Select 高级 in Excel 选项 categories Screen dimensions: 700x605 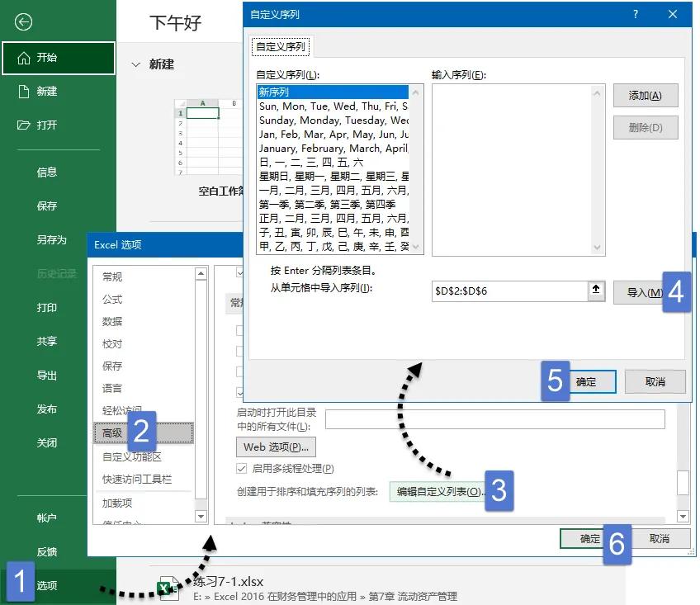(x=144, y=432)
